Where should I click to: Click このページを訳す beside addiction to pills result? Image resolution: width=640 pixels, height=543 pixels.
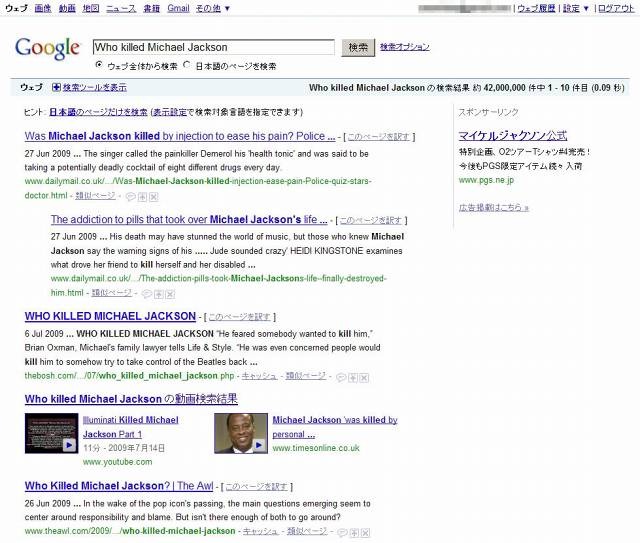click(x=371, y=220)
